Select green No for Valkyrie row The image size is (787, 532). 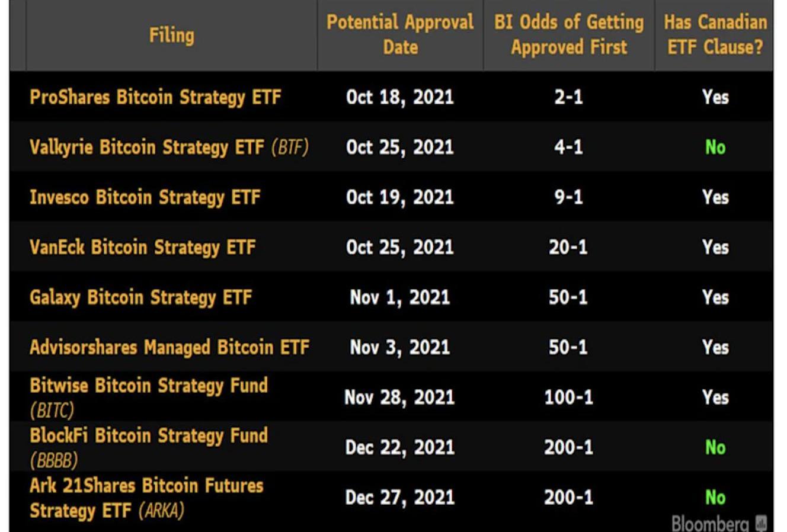point(715,147)
